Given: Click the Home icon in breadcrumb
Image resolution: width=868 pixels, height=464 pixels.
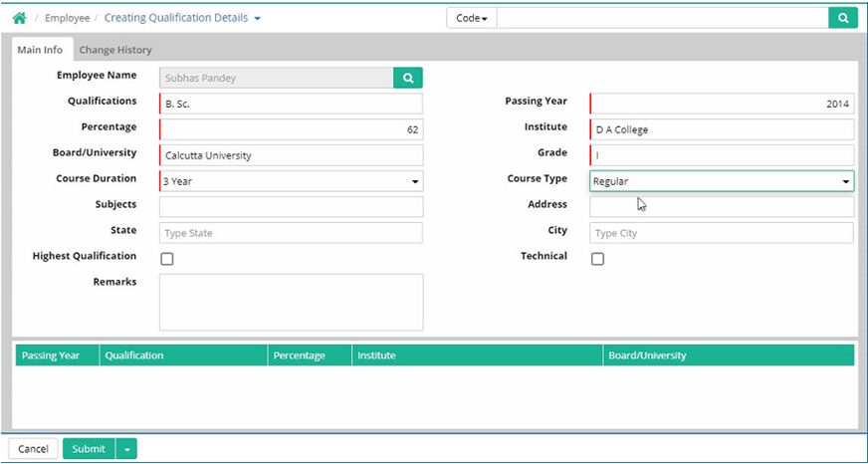Looking at the screenshot, I should click(19, 18).
